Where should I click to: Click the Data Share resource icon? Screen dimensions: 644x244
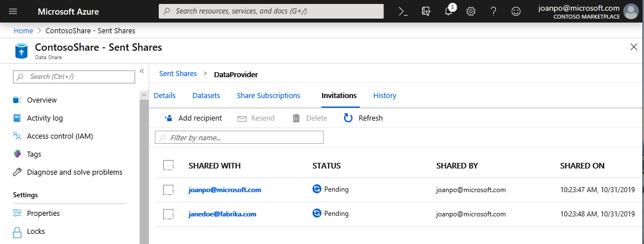pyautogui.click(x=21, y=51)
